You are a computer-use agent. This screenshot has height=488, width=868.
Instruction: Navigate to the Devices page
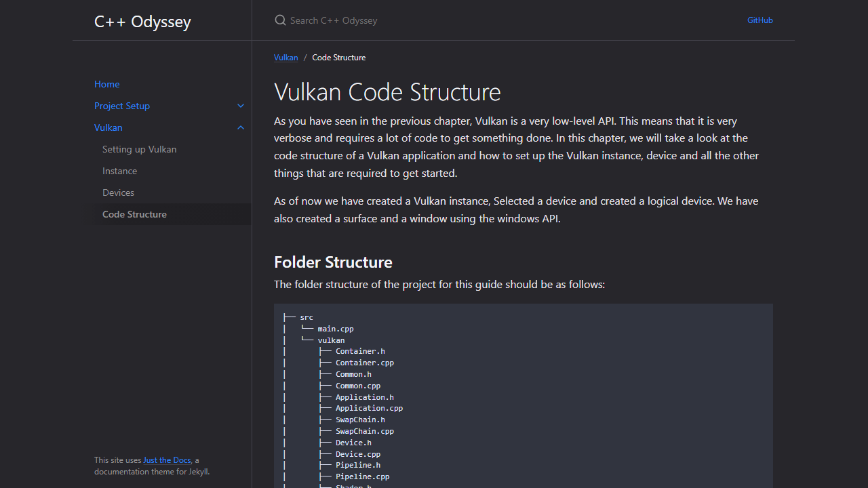point(118,192)
